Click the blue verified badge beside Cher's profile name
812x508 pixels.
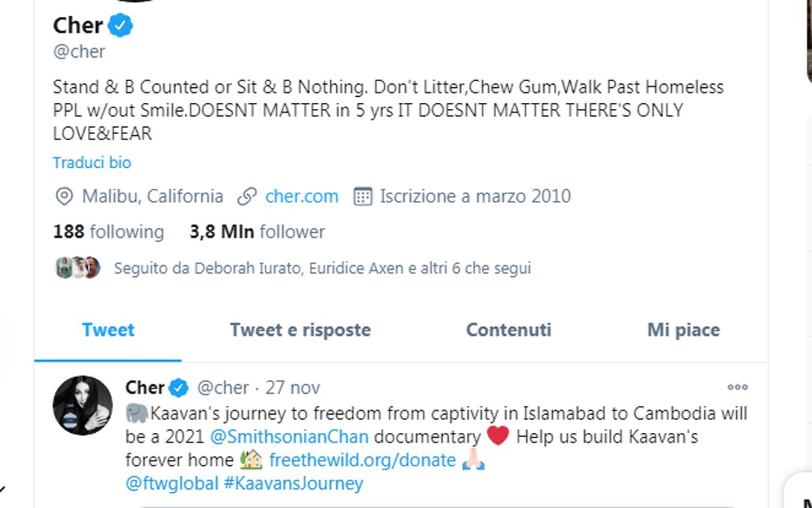(120, 26)
